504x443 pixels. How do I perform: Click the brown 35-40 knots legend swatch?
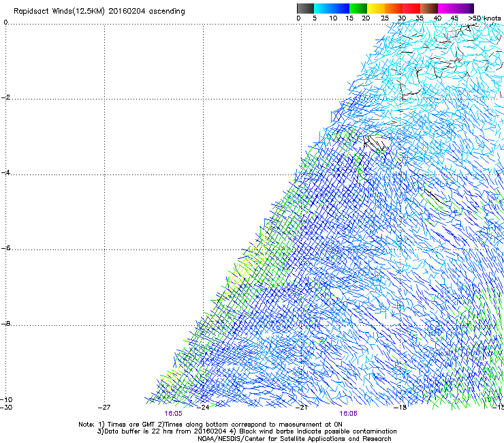[x=429, y=8]
